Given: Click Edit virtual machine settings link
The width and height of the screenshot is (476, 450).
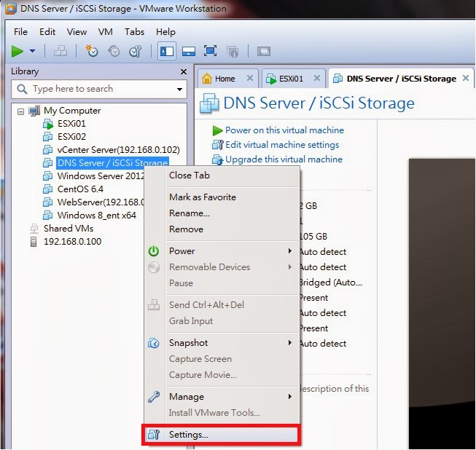Looking at the screenshot, I should coord(282,145).
